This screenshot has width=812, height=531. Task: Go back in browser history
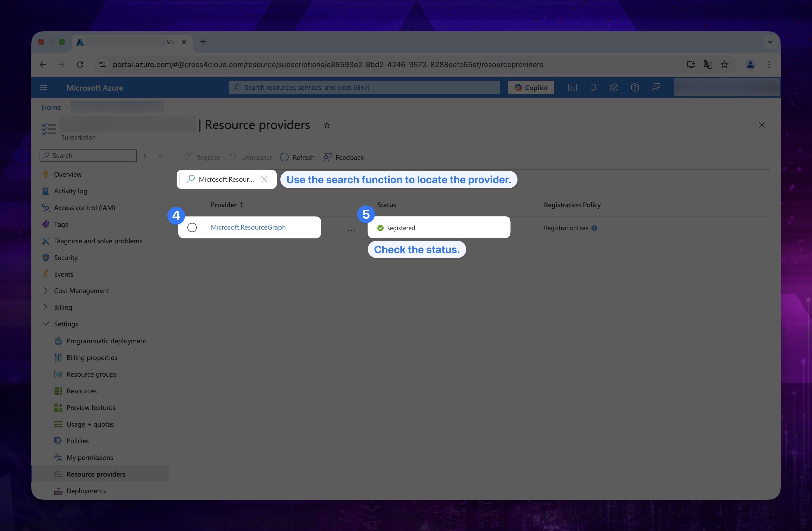43,65
